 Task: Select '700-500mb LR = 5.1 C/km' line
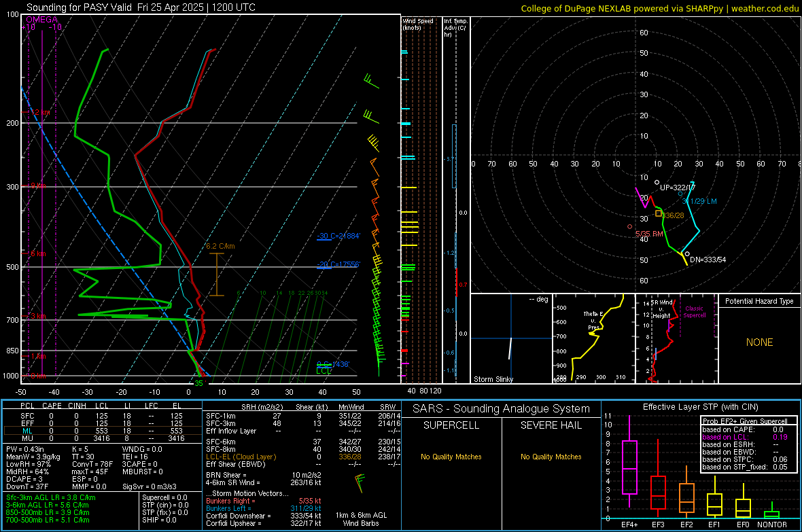point(48,520)
